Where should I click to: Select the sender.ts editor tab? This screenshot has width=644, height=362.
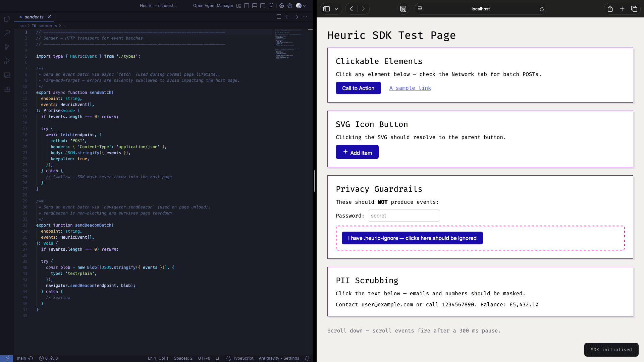click(34, 17)
